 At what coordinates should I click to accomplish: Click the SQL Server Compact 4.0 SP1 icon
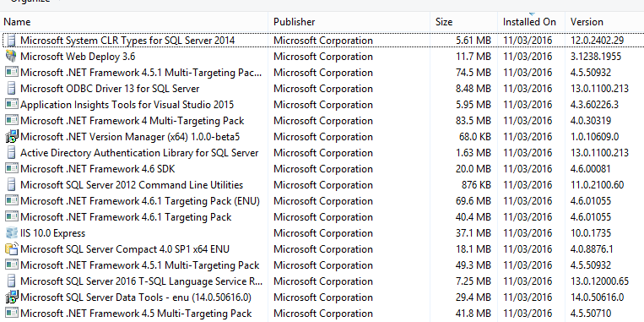(x=12, y=248)
